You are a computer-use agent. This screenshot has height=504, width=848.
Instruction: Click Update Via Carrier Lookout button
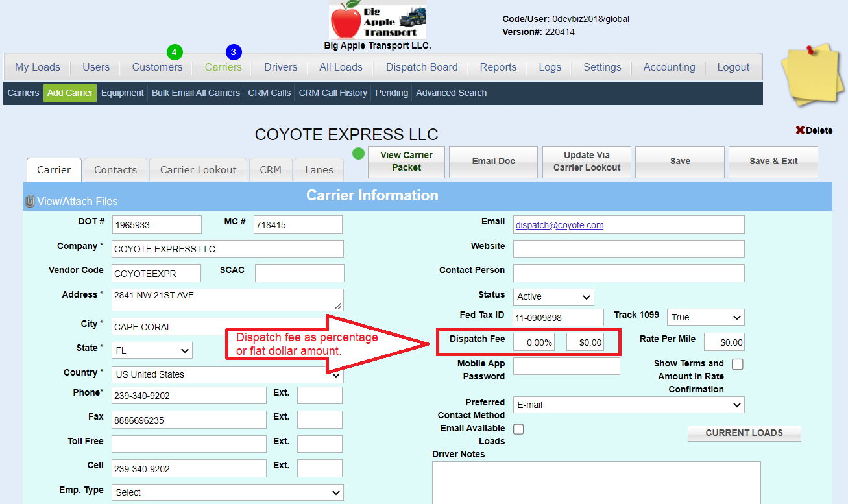click(x=587, y=162)
